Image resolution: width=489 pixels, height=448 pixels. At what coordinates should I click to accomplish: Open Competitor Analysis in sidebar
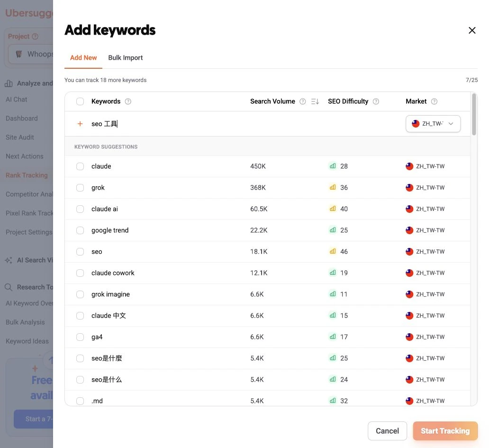pos(29,194)
